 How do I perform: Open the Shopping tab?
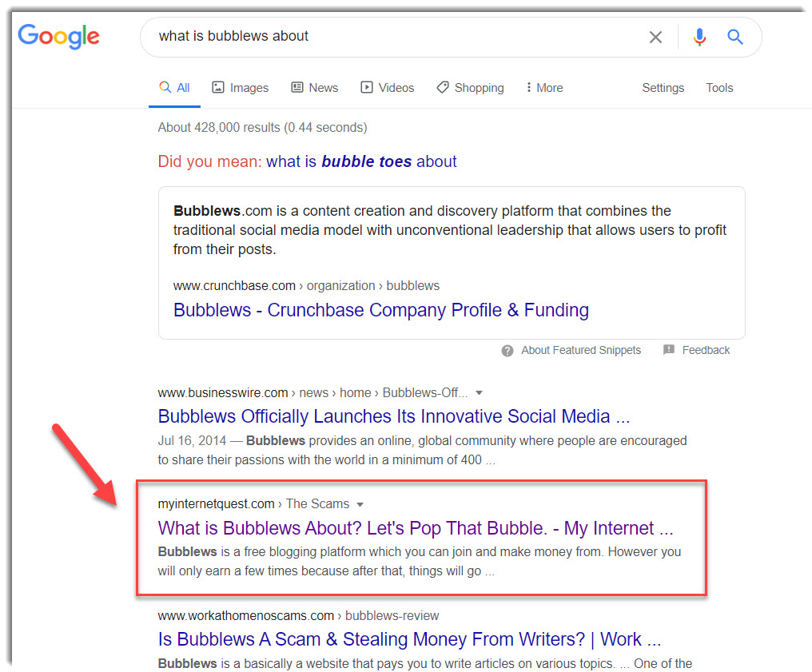[x=470, y=87]
